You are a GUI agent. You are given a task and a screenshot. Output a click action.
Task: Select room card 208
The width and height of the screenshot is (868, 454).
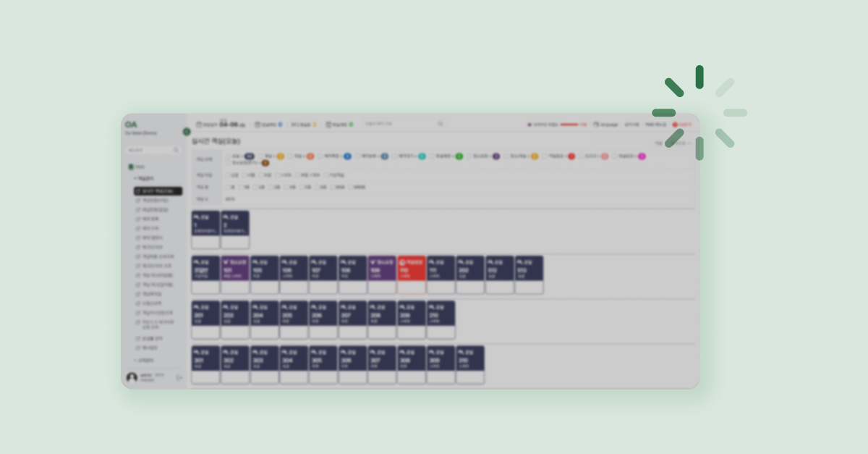tap(382, 320)
